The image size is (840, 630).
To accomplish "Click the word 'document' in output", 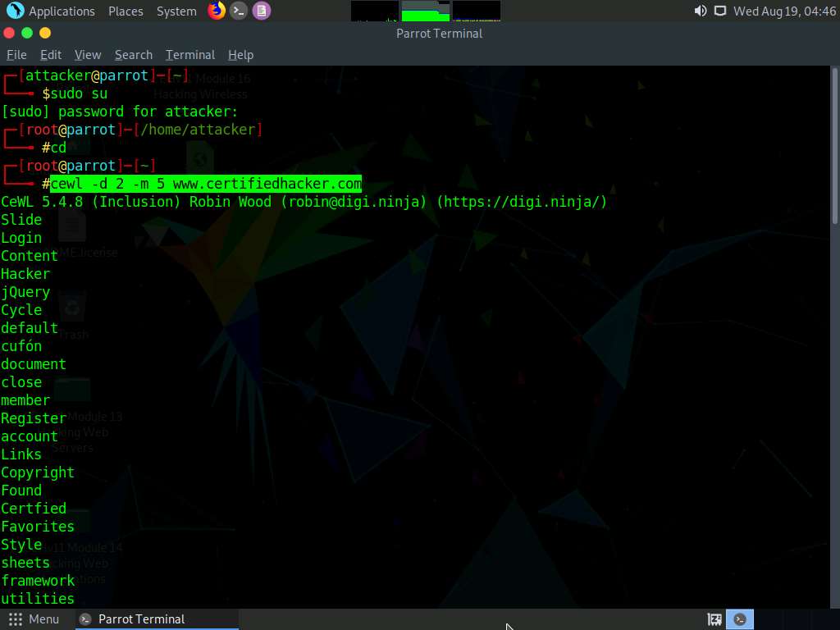I will (x=34, y=364).
